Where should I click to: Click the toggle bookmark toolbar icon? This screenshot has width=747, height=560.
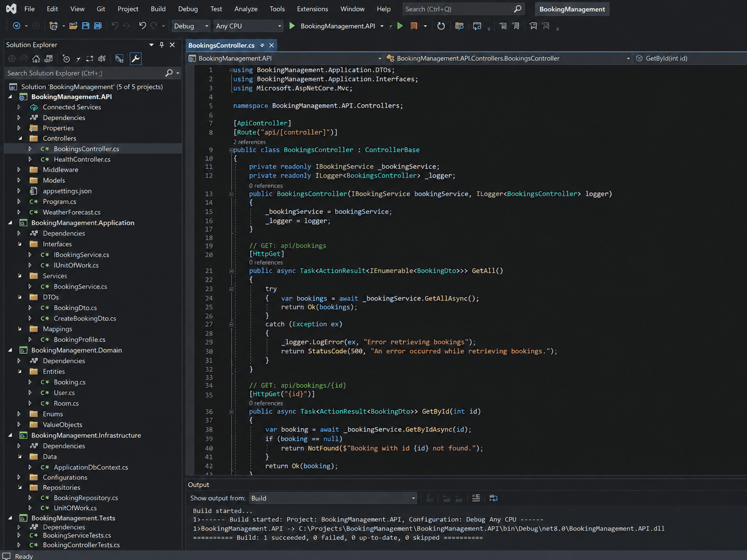(533, 26)
